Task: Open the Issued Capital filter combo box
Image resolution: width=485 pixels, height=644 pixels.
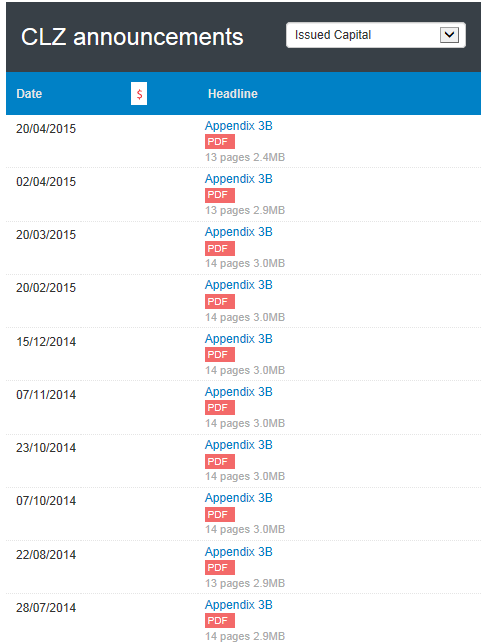Action: click(376, 35)
